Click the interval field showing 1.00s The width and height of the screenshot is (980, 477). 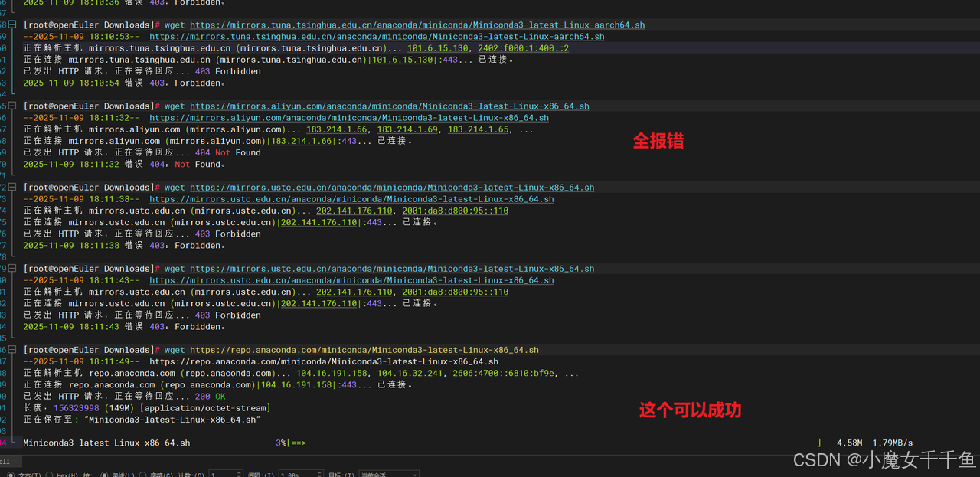pyautogui.click(x=300, y=475)
